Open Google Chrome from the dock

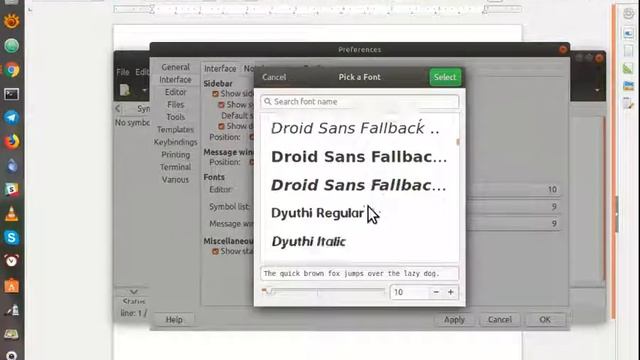(x=11, y=70)
